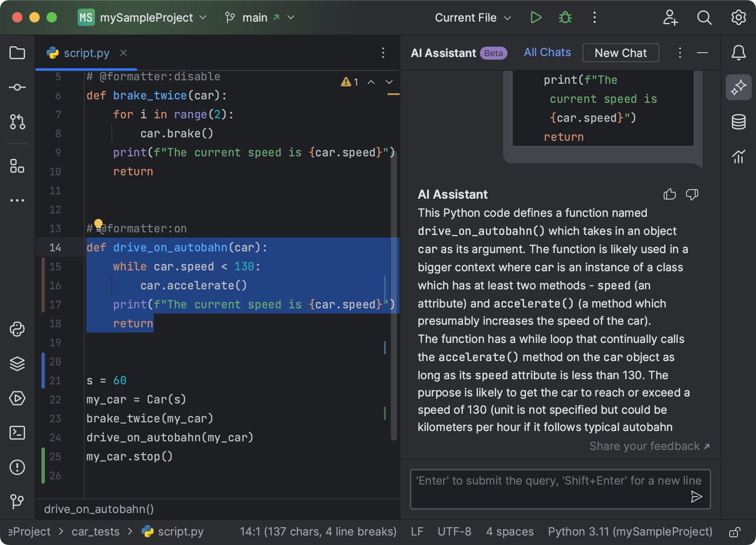Open Share your feedback link
This screenshot has height=545, width=756.
(649, 446)
